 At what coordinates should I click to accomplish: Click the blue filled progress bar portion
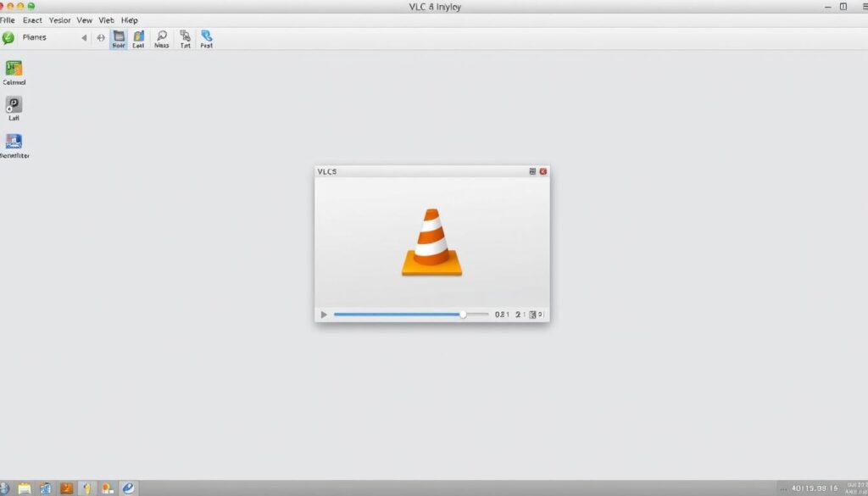(398, 315)
